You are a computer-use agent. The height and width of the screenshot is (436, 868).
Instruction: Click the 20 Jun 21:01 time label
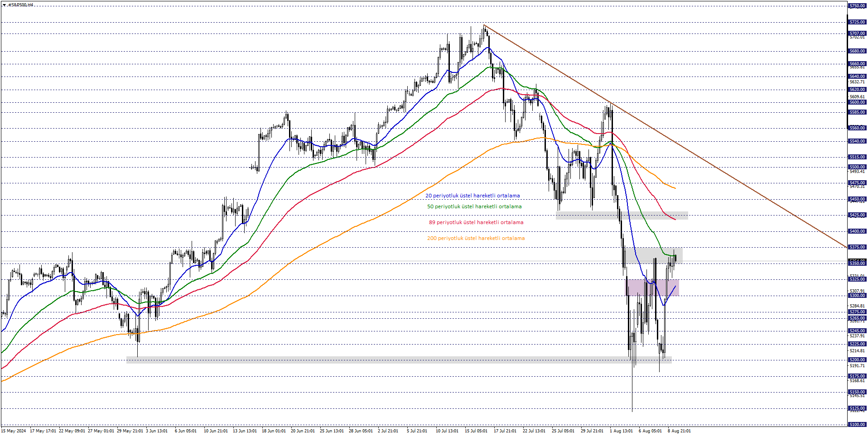[303, 431]
